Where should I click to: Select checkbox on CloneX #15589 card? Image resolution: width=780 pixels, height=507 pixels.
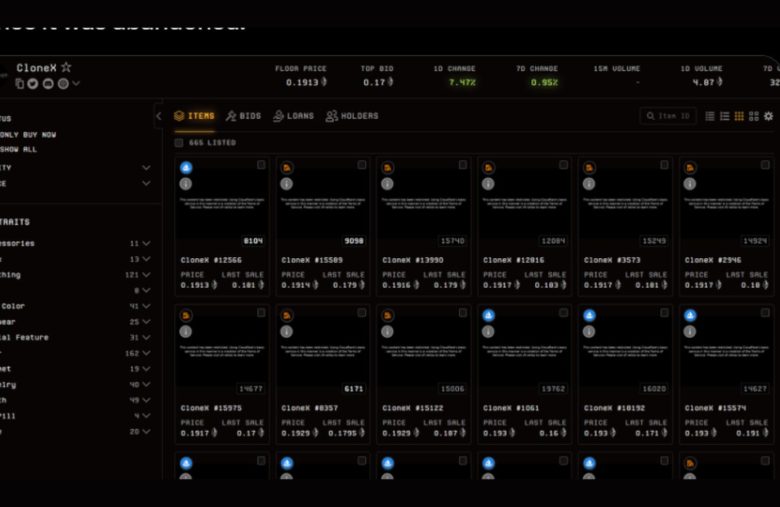tap(362, 165)
